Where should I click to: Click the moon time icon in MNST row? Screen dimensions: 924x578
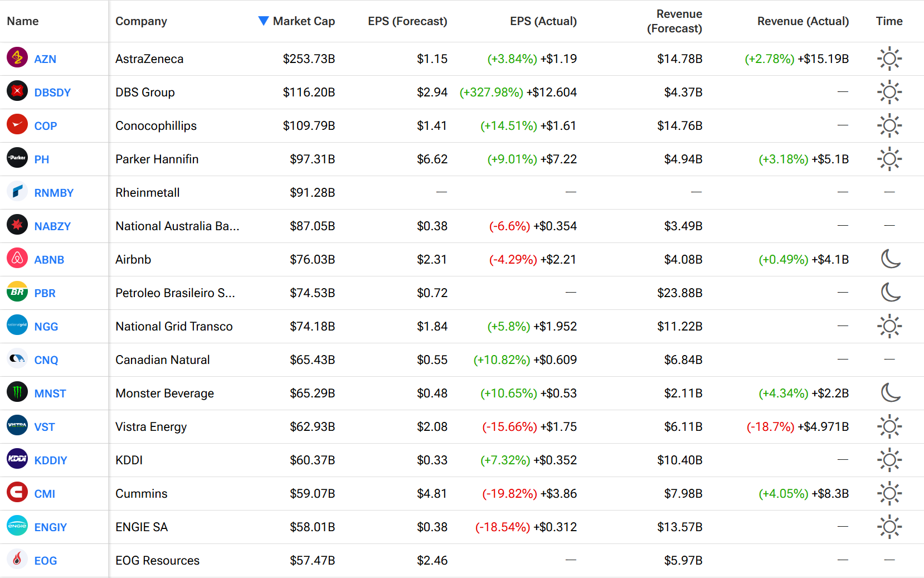891,392
